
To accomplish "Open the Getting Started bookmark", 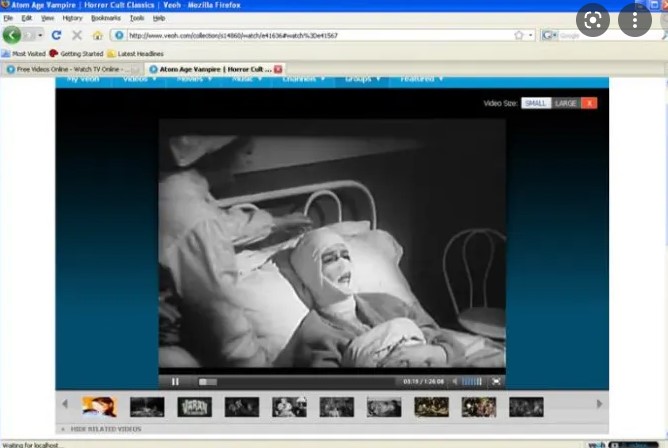I will point(76,54).
